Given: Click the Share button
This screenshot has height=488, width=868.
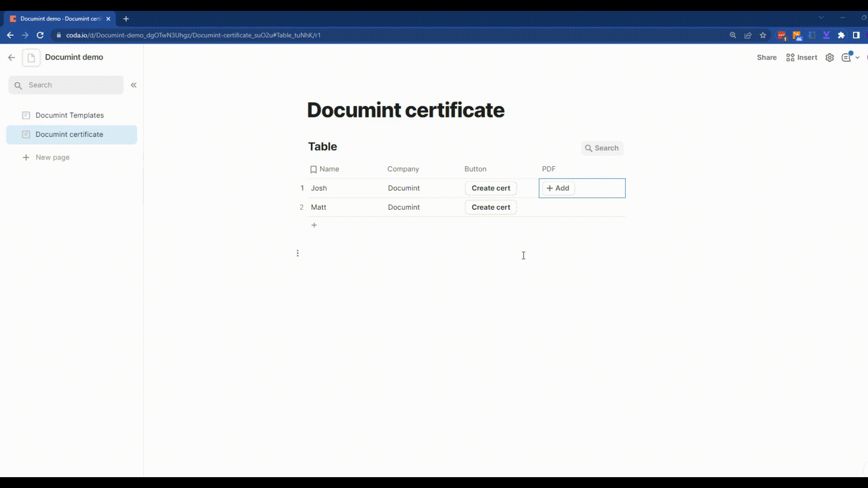Looking at the screenshot, I should pos(767,57).
